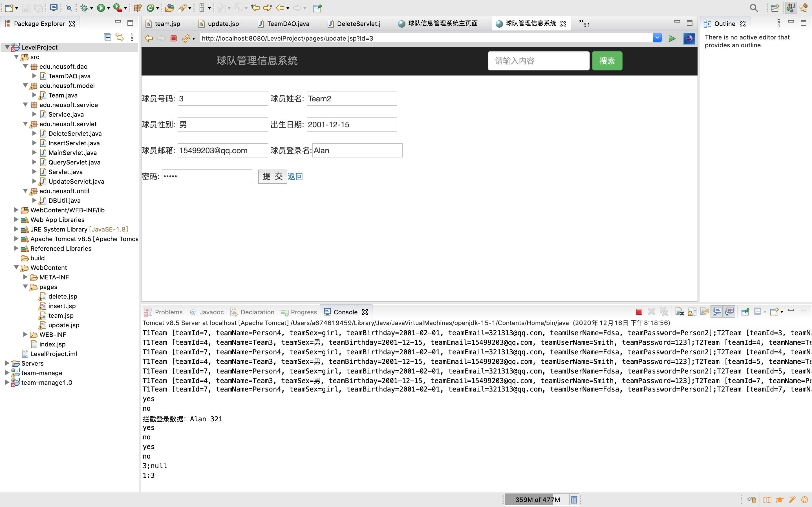
Task: Click the 返回 link
Action: click(x=295, y=176)
